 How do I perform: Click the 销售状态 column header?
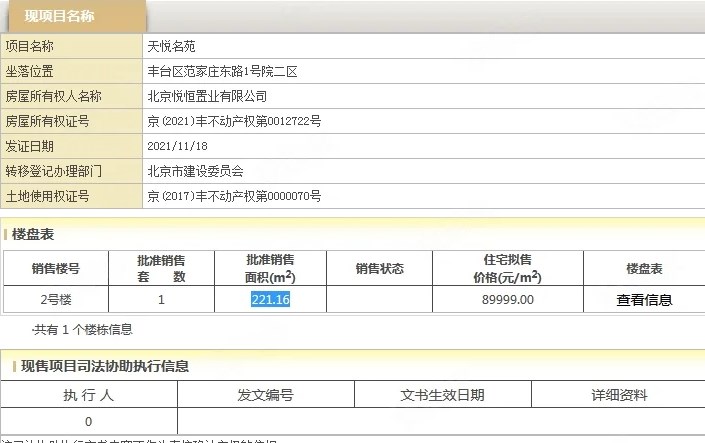click(379, 268)
